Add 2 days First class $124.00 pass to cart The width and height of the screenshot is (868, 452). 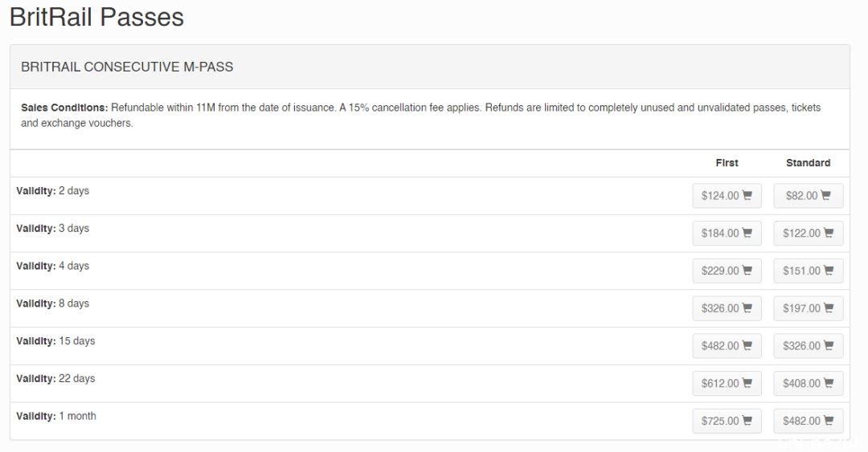[727, 196]
